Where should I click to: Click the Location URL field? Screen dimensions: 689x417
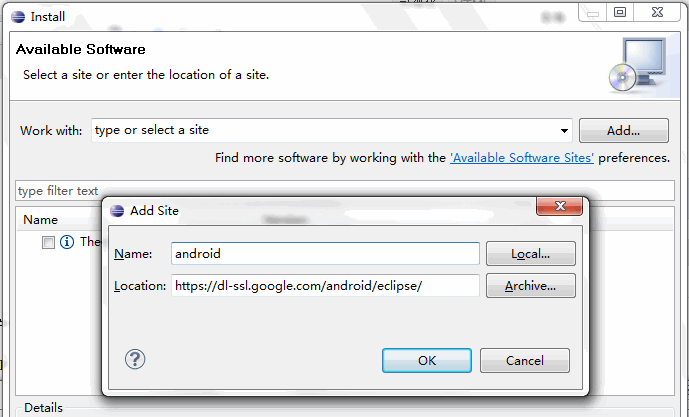click(x=325, y=286)
